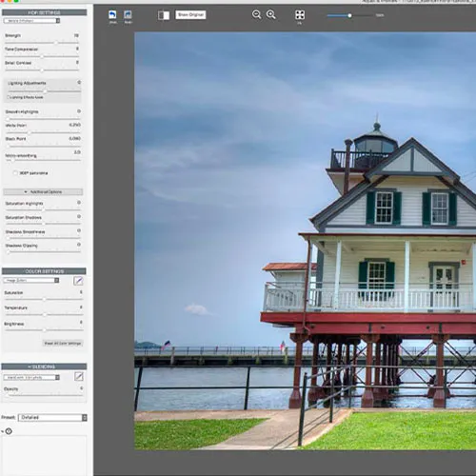476x476 pixels.
Task: Click the Opacity slider in Blending section
Action: click(x=44, y=395)
